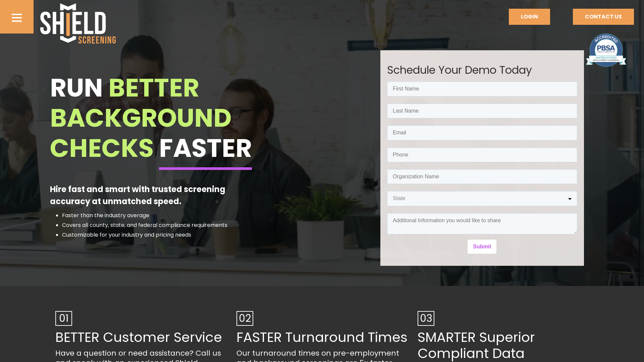
Task: Select a state from the dropdown
Action: [x=482, y=198]
